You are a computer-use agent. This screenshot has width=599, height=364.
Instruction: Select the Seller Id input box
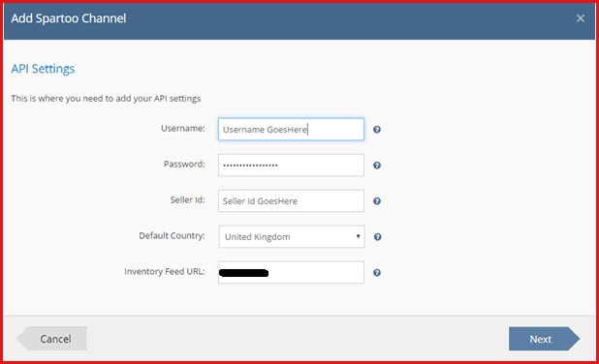coord(291,201)
